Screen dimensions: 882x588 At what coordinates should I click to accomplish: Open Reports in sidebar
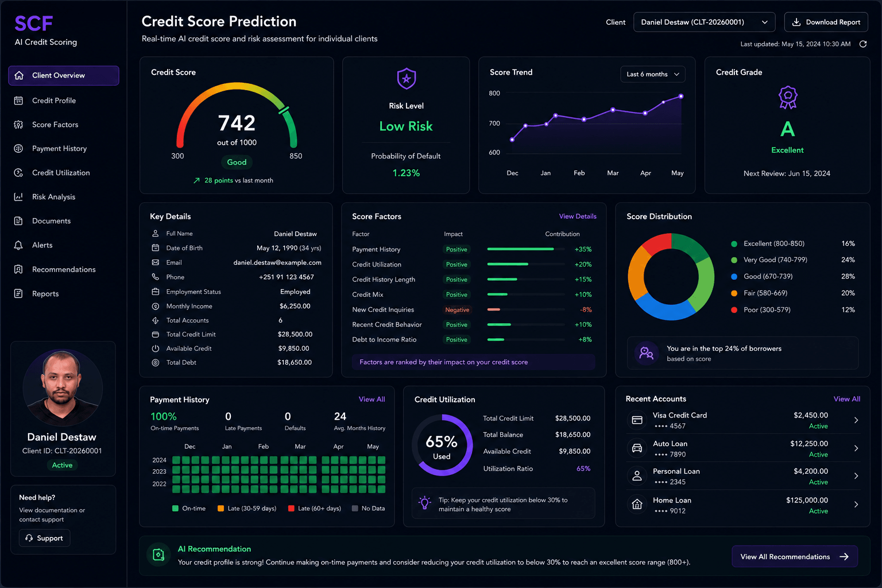(x=64, y=294)
